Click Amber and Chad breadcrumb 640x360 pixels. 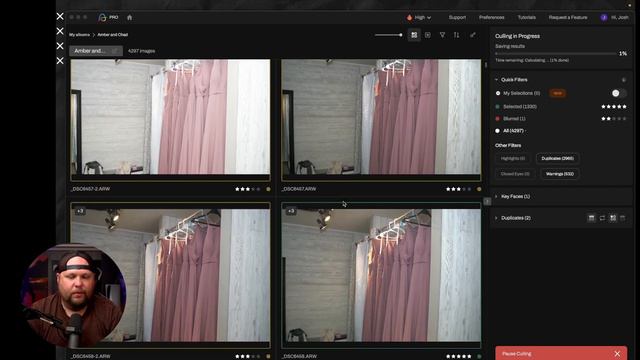113,35
